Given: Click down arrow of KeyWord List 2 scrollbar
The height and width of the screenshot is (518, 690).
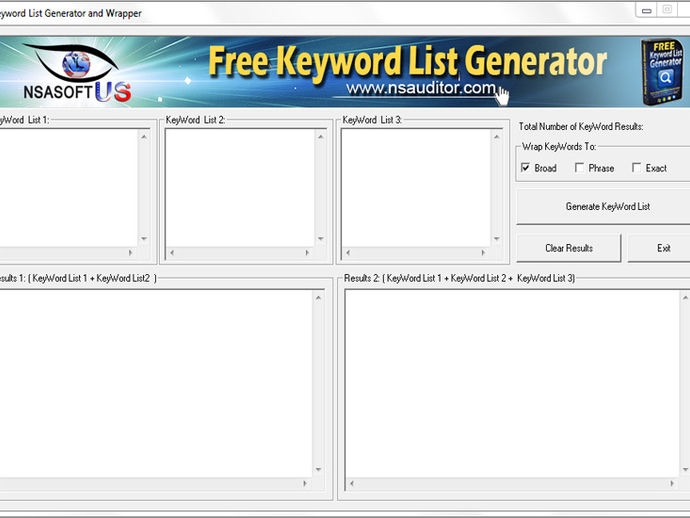Looking at the screenshot, I should pos(320,239).
